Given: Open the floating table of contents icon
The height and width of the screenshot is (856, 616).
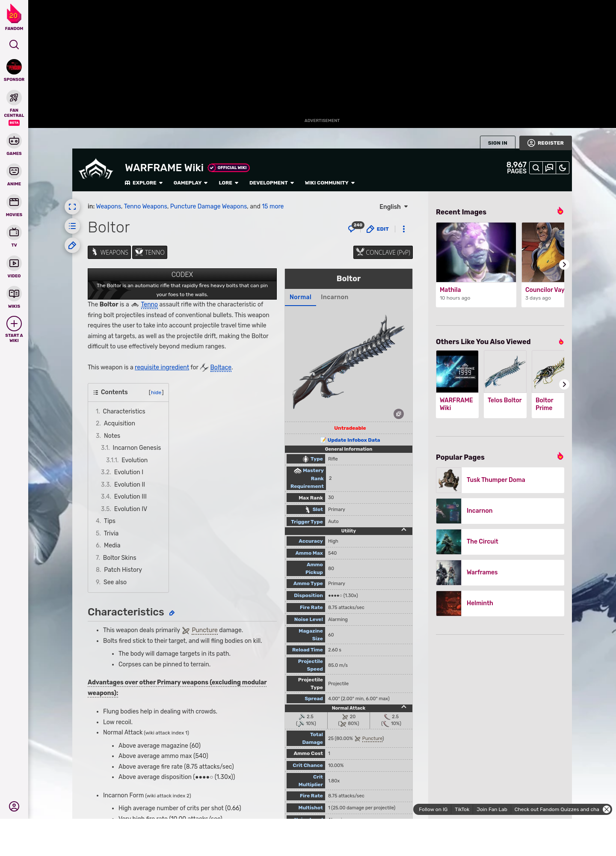Looking at the screenshot, I should [72, 226].
